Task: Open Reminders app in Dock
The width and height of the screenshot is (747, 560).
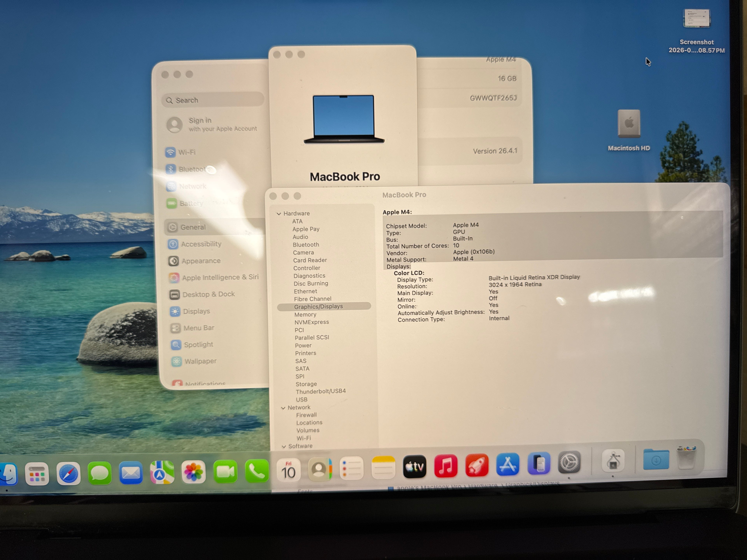Action: coord(351,469)
